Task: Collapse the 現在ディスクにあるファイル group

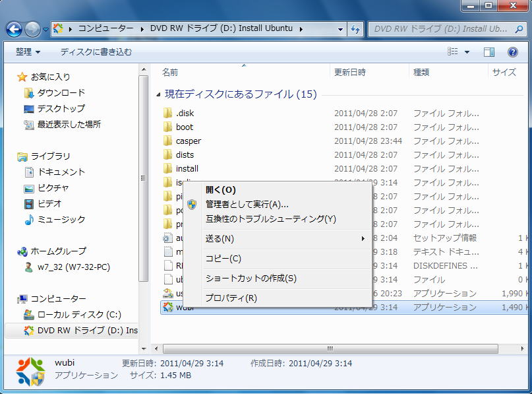Action: (x=158, y=94)
